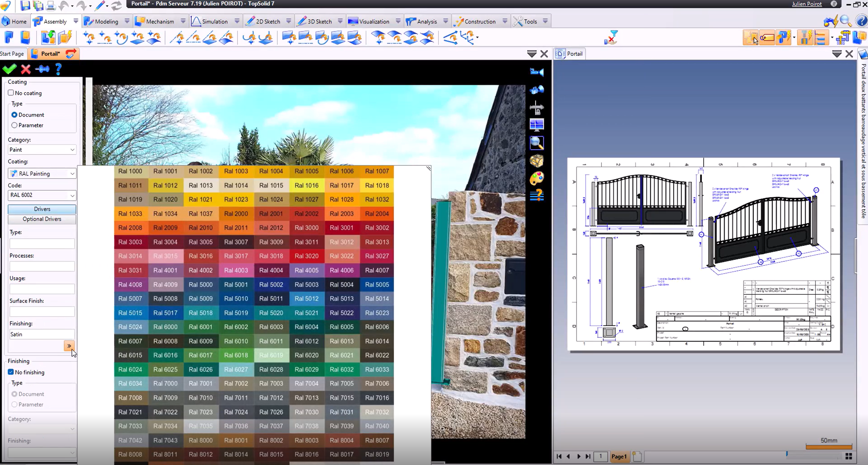Click the color palette icon in viewport sidebar
The height and width of the screenshot is (465, 868).
[536, 178]
